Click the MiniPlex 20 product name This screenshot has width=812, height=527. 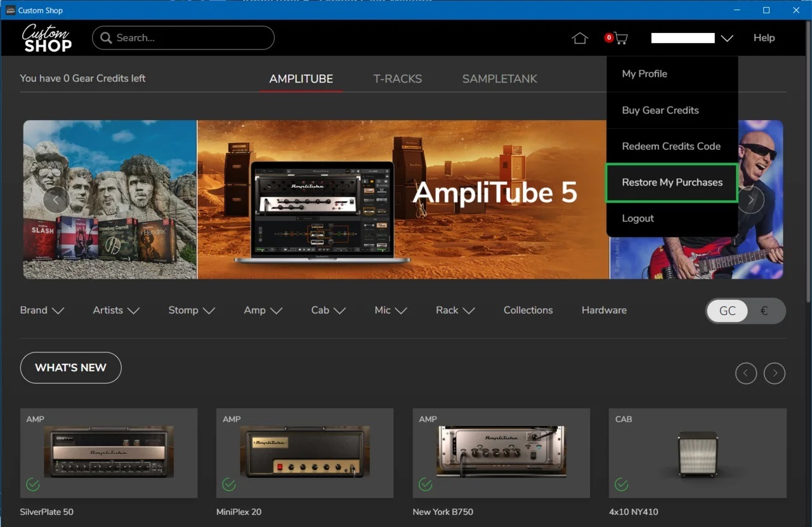click(x=239, y=512)
